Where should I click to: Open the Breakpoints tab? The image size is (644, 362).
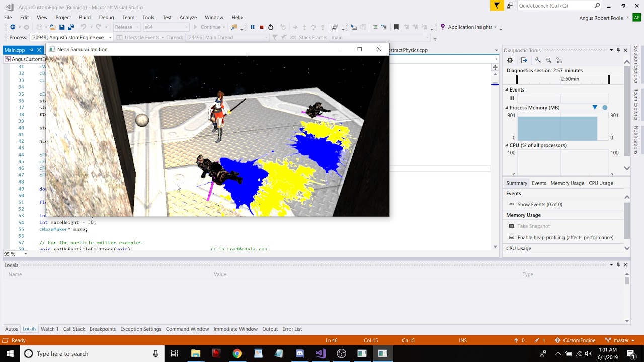[x=103, y=329]
